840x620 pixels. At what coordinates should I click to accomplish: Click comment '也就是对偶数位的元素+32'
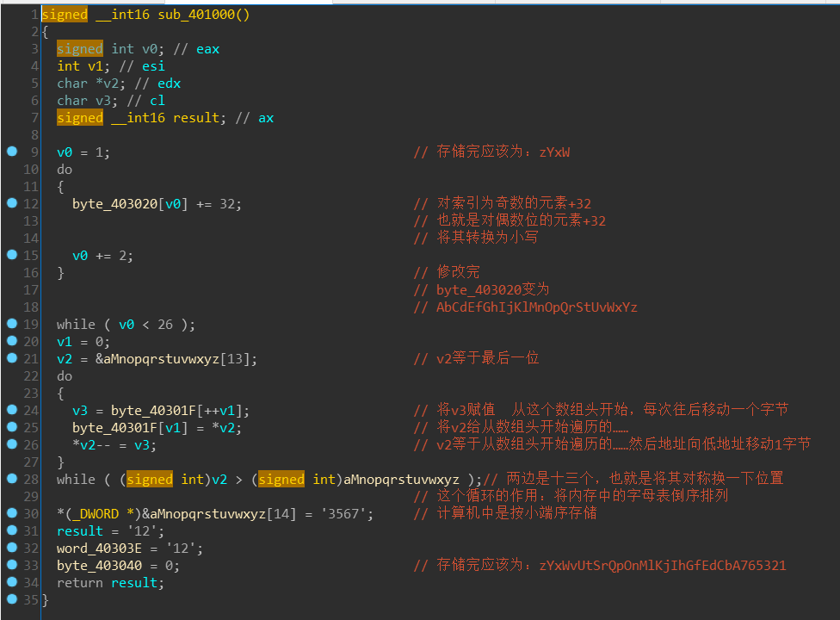click(510, 220)
